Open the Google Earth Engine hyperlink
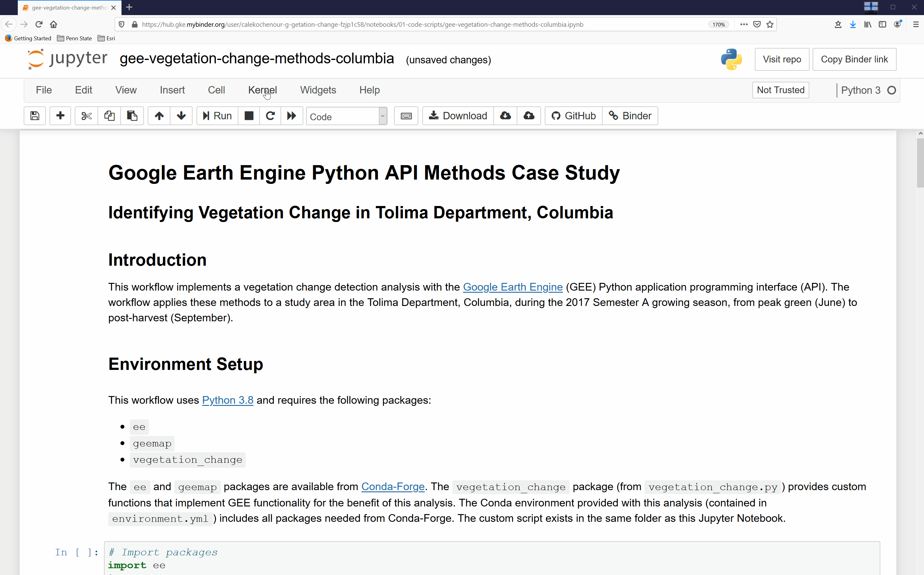The width and height of the screenshot is (924, 575). click(513, 286)
